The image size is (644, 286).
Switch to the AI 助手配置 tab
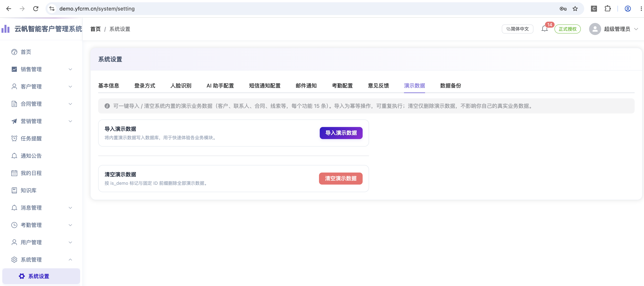tap(220, 86)
